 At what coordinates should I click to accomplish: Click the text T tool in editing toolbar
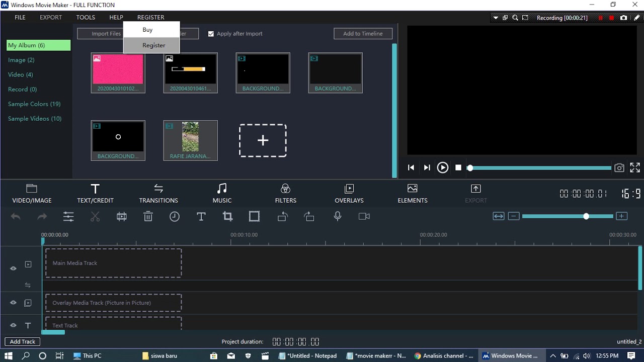point(201,217)
